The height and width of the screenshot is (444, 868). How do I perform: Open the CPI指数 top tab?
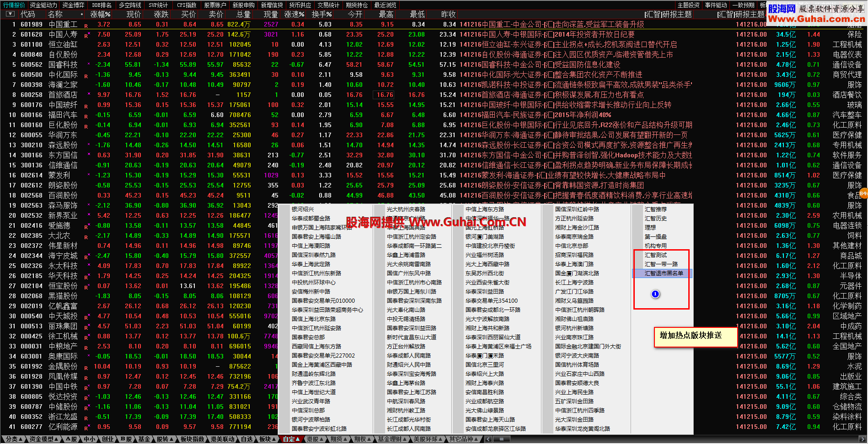[187, 5]
